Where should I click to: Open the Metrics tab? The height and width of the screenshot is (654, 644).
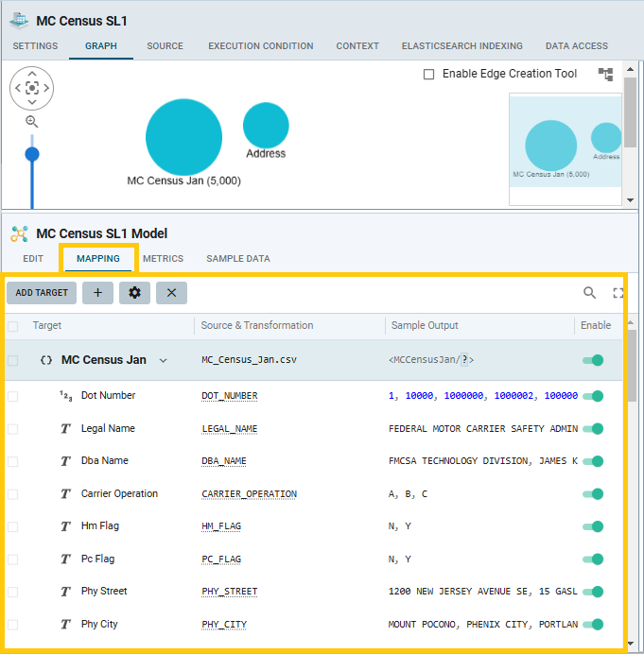click(161, 258)
